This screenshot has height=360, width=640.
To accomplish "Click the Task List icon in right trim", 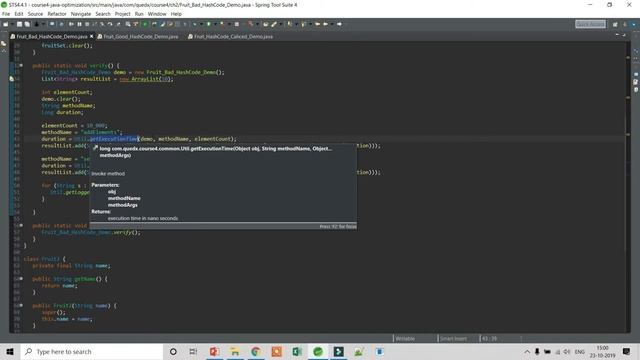I will point(636,82).
